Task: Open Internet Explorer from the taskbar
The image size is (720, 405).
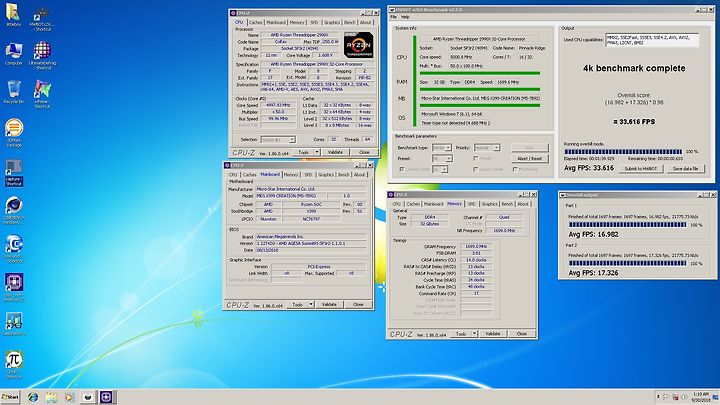Action: coord(33,397)
